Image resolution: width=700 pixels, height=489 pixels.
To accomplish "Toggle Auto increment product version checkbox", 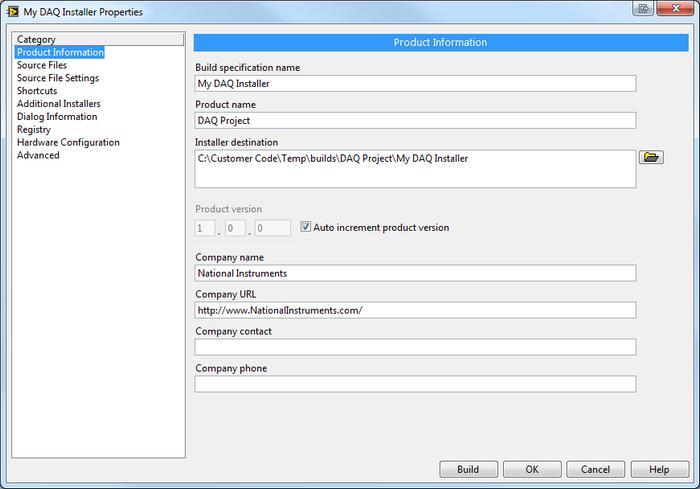I will (x=305, y=227).
